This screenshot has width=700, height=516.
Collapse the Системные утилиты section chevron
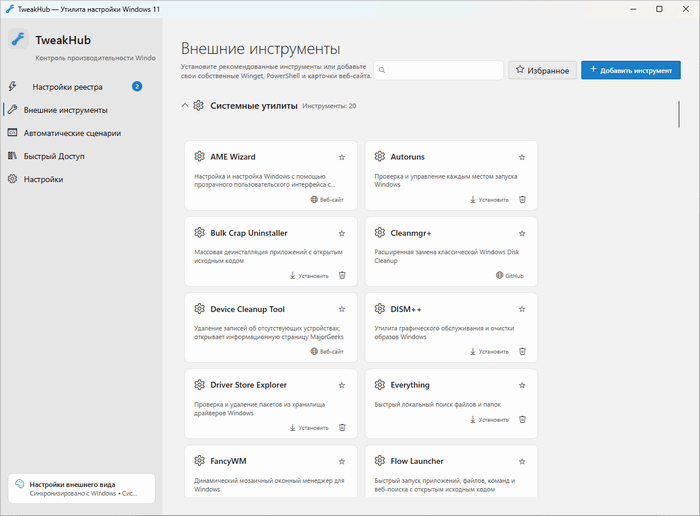(x=185, y=106)
